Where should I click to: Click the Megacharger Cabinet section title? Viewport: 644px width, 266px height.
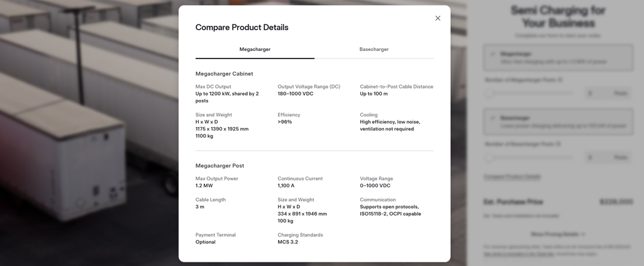pyautogui.click(x=225, y=74)
